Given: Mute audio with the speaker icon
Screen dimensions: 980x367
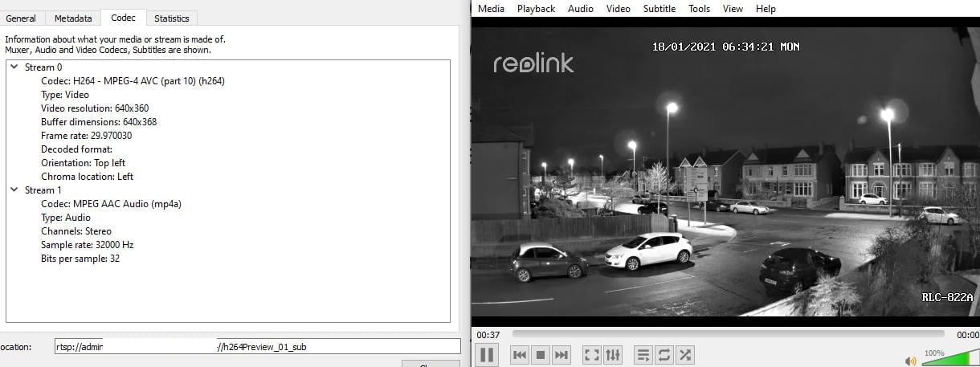Looking at the screenshot, I should 910,361.
